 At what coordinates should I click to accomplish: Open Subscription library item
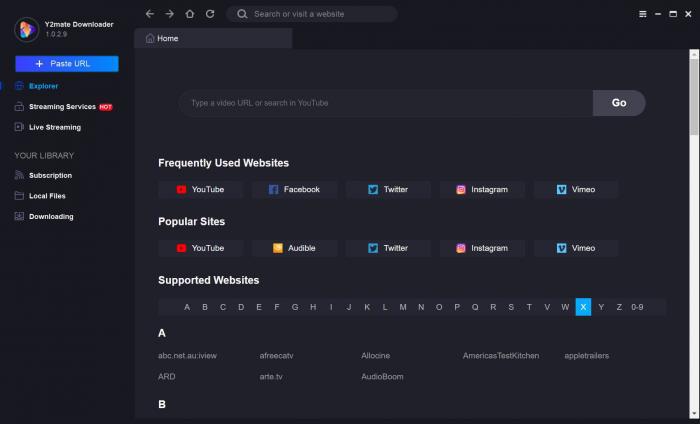[x=43, y=175]
